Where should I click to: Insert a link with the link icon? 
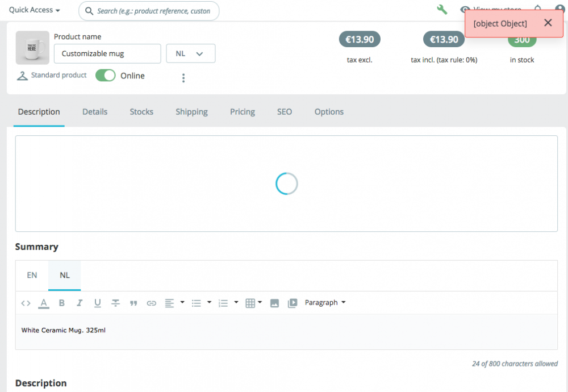click(152, 303)
